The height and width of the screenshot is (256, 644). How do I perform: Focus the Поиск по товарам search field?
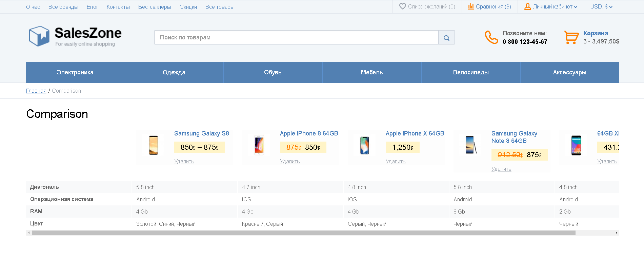pyautogui.click(x=296, y=37)
